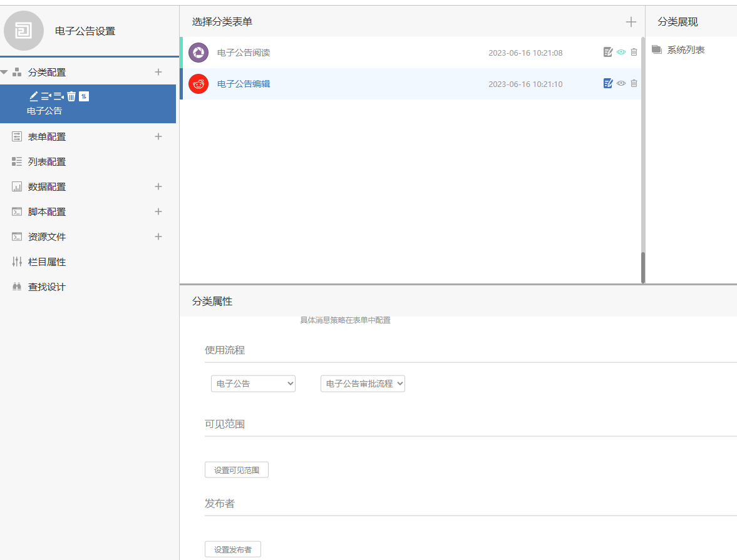Open the 电子公告审批流程 dropdown
Image resolution: width=737 pixels, height=560 pixels.
coord(363,384)
